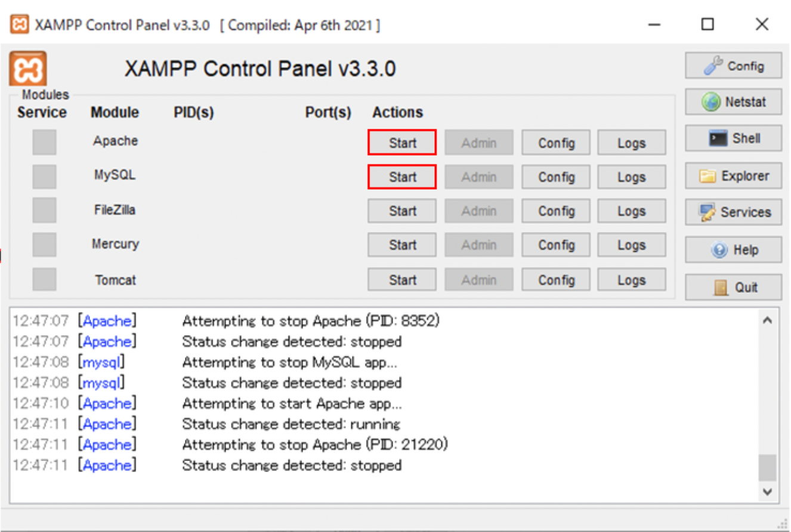
Task: Minimize the XAMPP window
Action: coord(654,24)
